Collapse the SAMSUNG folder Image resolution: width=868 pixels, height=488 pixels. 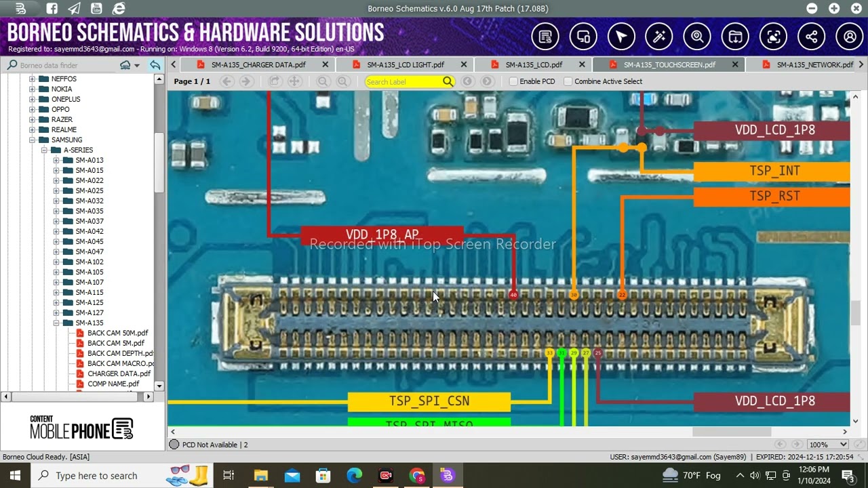pyautogui.click(x=32, y=140)
